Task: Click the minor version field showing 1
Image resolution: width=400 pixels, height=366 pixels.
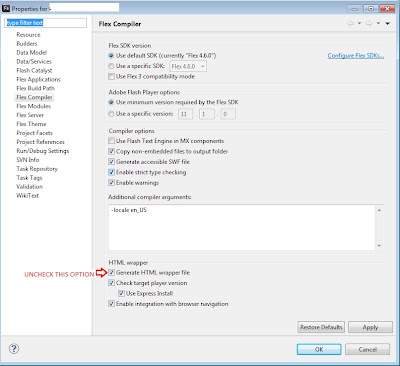Action: click(206, 114)
